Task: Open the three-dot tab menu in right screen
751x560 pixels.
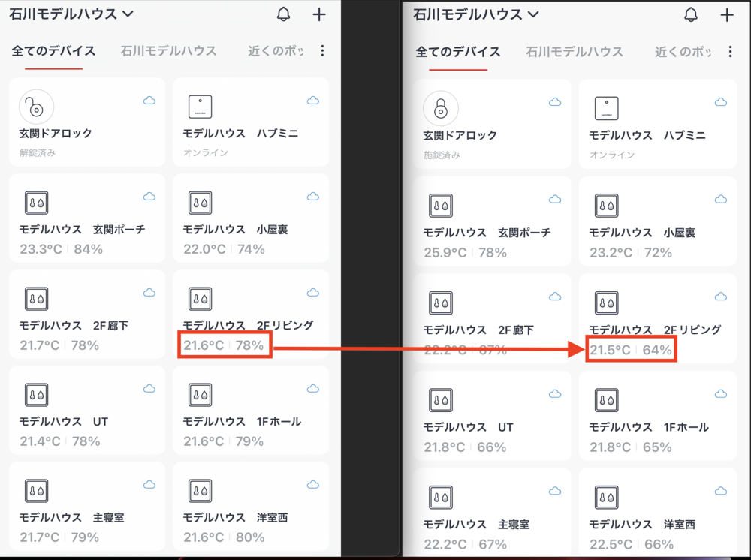Action: [x=731, y=52]
